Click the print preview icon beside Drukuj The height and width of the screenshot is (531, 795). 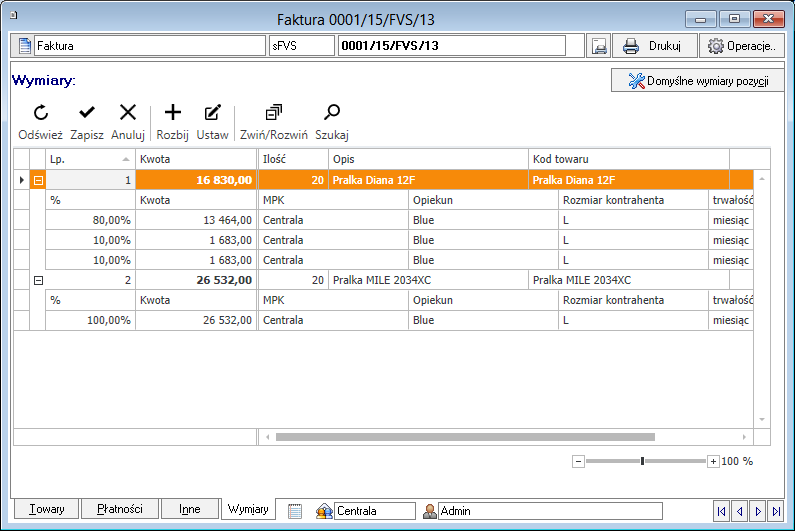[x=599, y=46]
